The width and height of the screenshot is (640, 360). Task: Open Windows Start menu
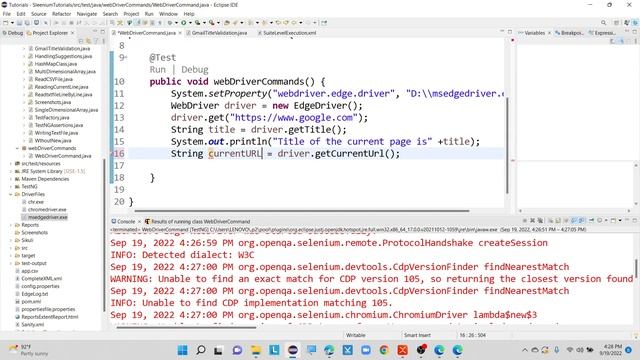(x=182, y=350)
